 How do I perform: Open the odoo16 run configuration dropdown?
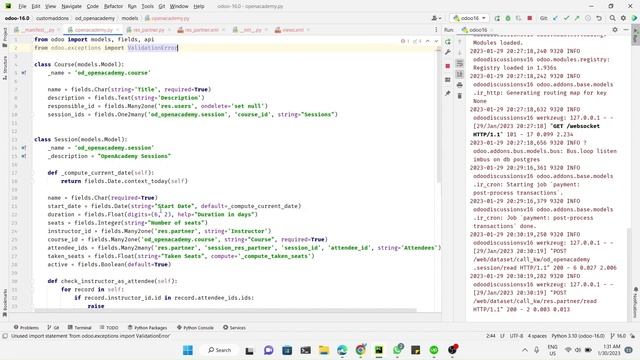pyautogui.click(x=469, y=18)
